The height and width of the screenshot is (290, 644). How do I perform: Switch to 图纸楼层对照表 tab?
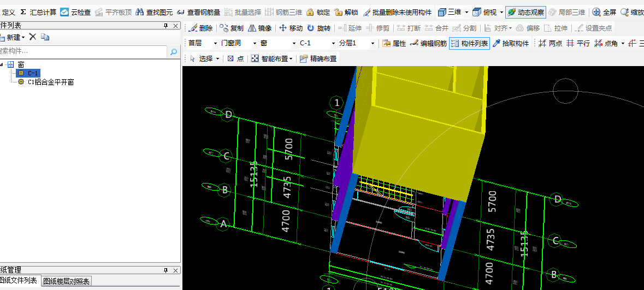67,281
